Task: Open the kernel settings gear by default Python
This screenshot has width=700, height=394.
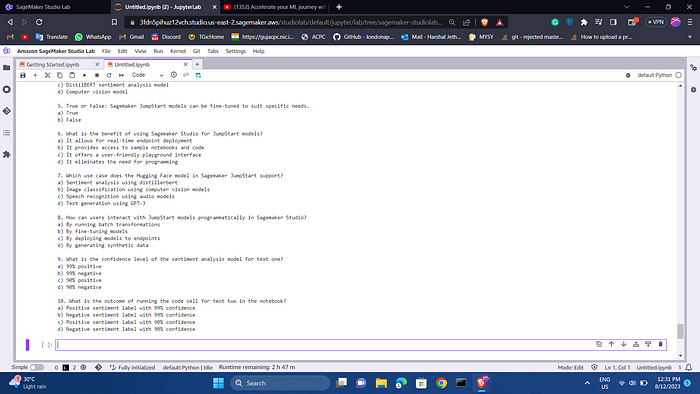Action: pyautogui.click(x=628, y=75)
